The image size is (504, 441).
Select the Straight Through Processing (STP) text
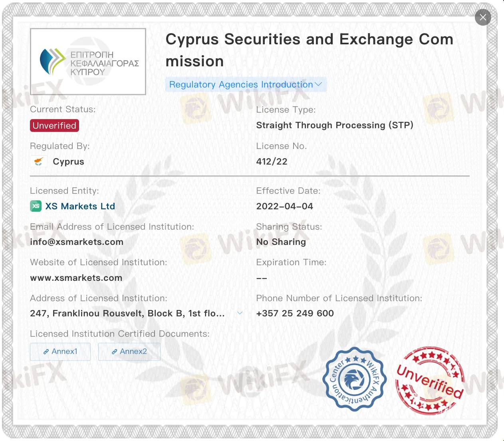point(335,125)
